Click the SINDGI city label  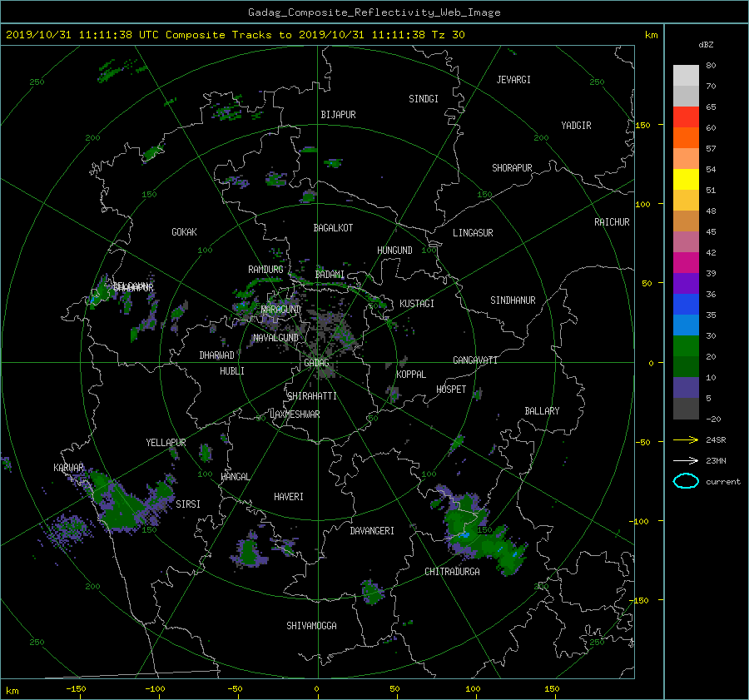[x=424, y=99]
